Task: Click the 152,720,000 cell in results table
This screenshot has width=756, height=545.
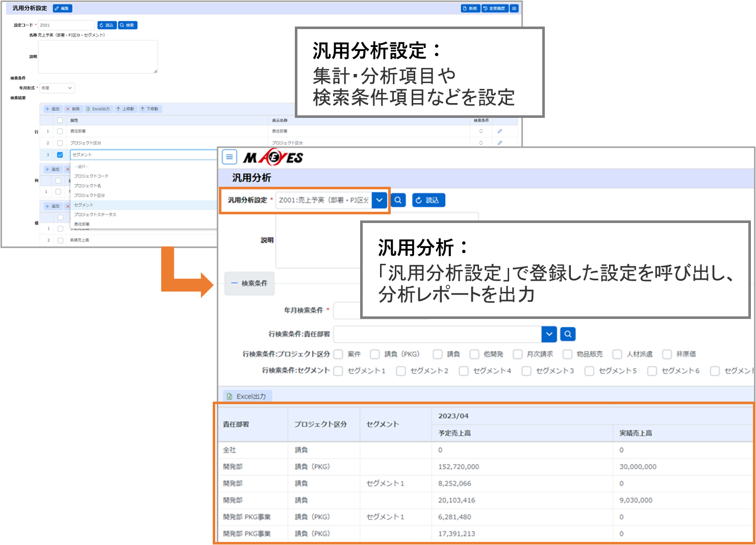Action: [x=522, y=466]
